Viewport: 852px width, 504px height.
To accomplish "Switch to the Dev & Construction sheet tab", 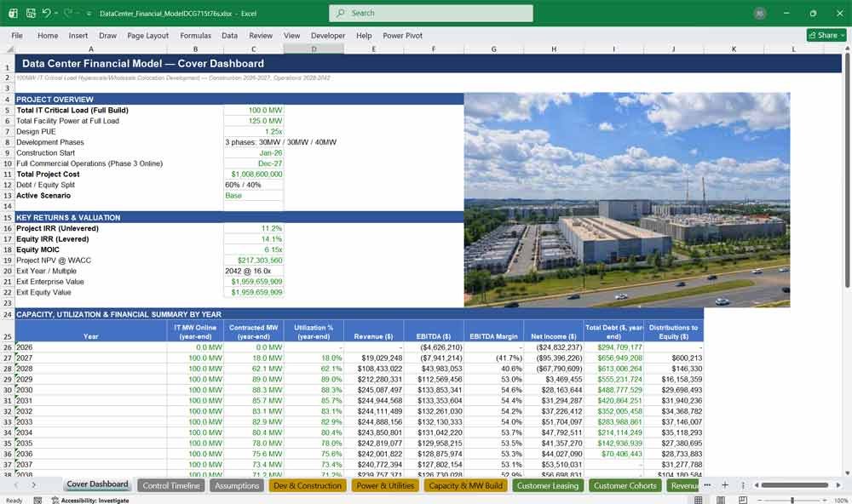I will tap(307, 485).
